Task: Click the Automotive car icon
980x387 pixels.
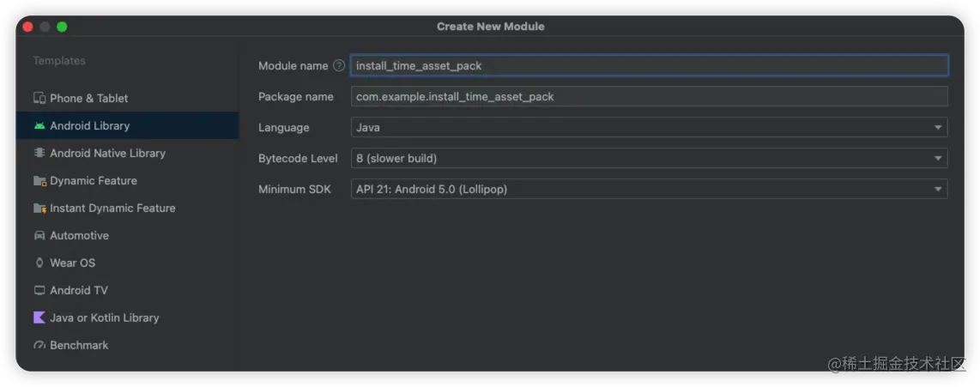Action: 39,236
